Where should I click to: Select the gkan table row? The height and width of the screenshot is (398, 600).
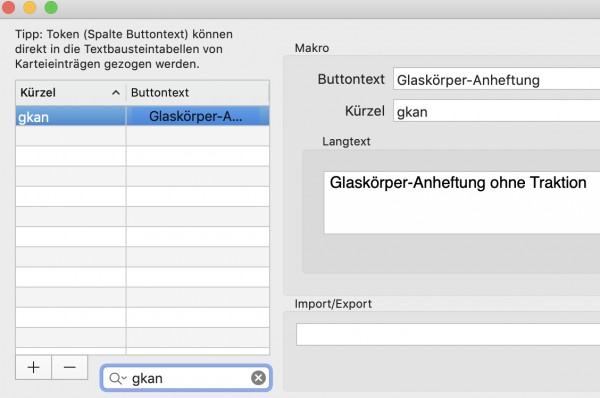142,116
